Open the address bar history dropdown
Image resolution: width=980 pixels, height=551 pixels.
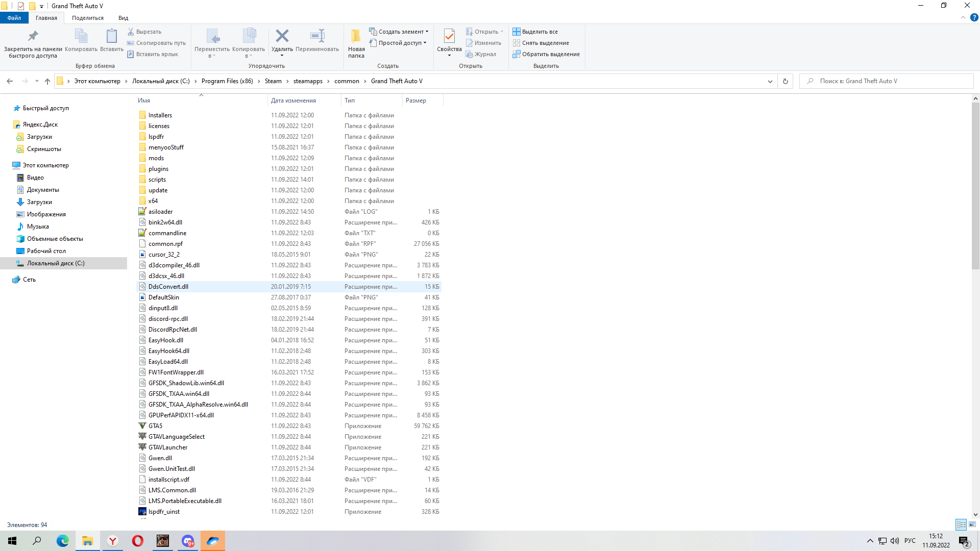tap(770, 81)
